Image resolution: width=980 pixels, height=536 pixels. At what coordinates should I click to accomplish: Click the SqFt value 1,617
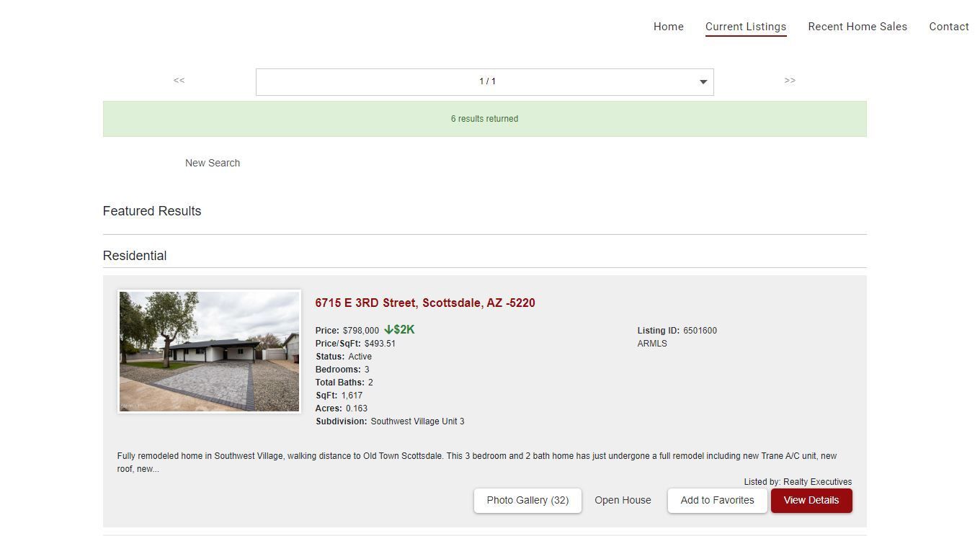352,396
